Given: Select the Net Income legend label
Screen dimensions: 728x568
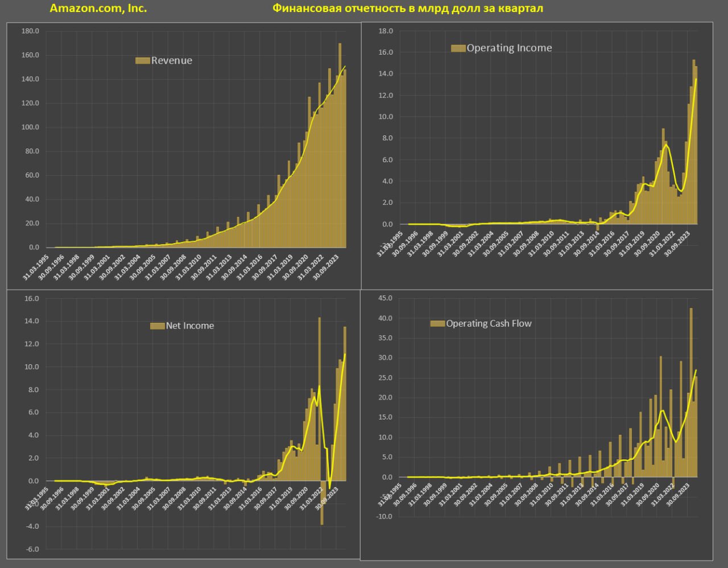Looking at the screenshot, I should [x=190, y=326].
